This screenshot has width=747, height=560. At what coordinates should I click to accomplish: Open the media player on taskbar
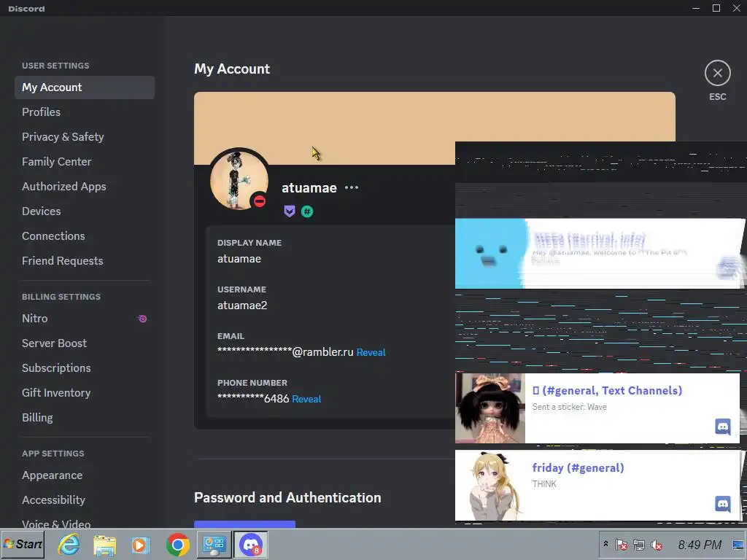tap(141, 545)
